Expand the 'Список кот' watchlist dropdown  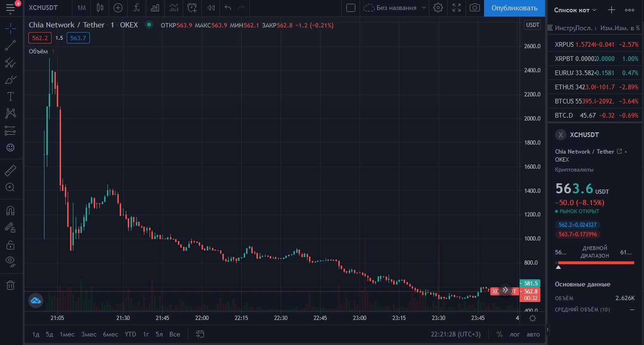coord(575,9)
